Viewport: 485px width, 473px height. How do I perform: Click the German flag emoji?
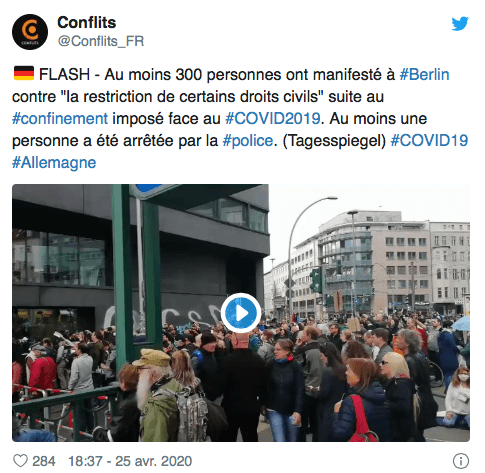click(x=24, y=73)
